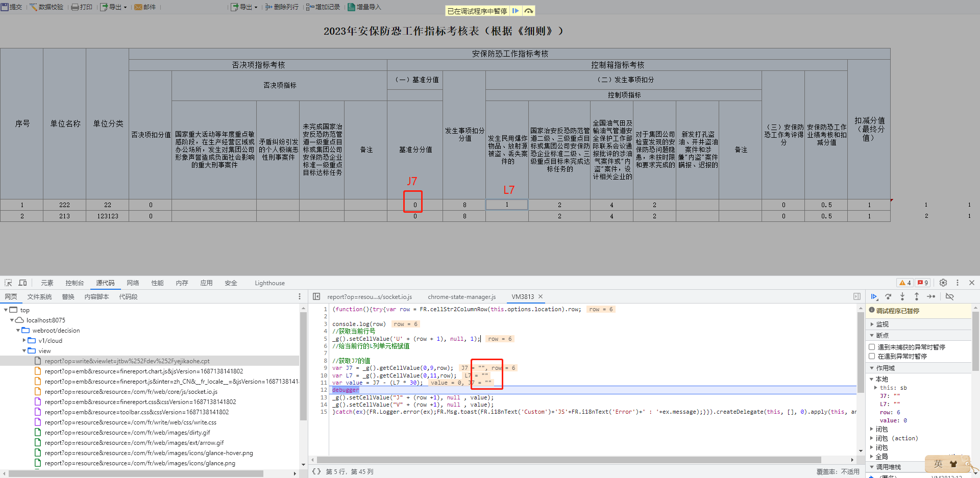Collapse webroot/decision folder
This screenshot has width=980, height=478.
18,330
